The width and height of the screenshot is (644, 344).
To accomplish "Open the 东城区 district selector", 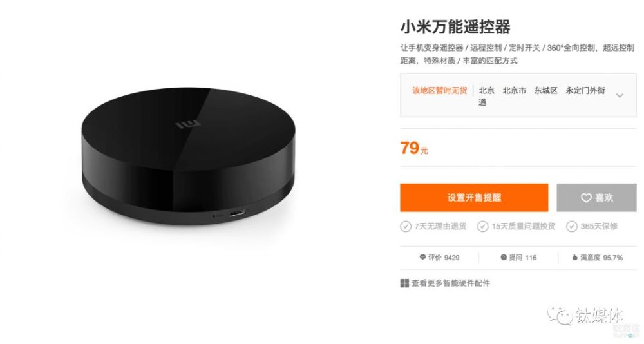I will coord(545,90).
